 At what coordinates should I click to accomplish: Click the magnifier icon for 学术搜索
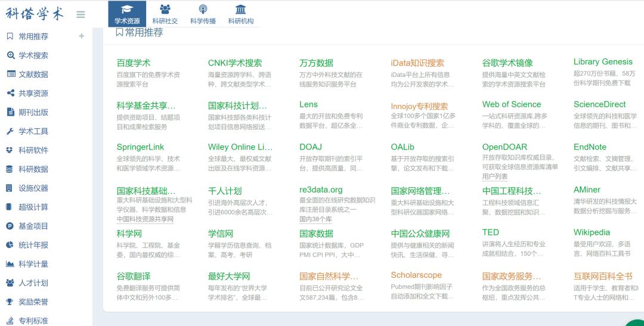11,55
